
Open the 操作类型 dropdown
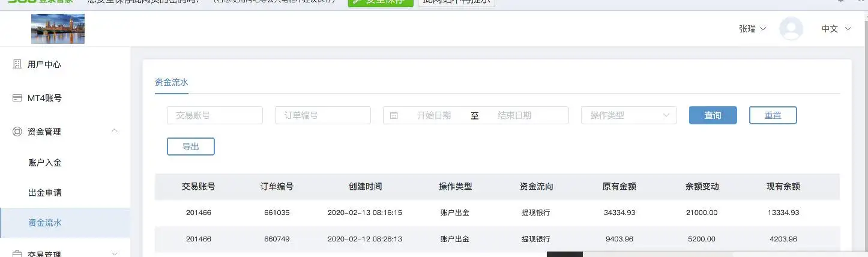[x=629, y=115]
